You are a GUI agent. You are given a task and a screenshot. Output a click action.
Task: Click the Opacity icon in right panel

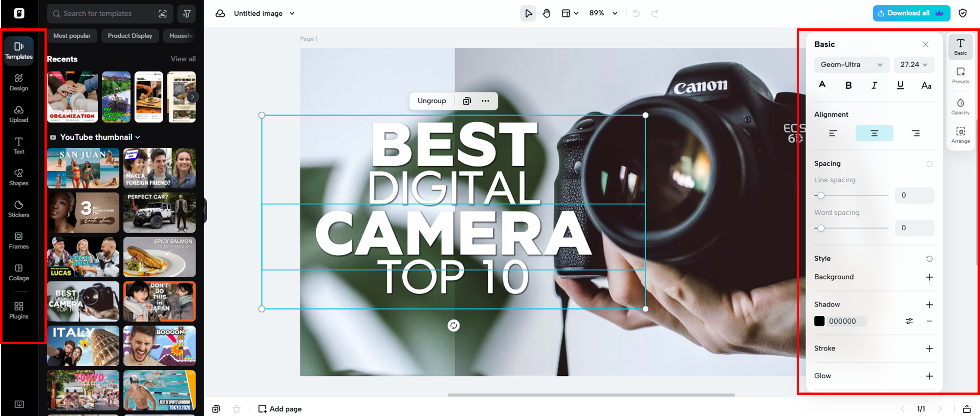point(960,106)
